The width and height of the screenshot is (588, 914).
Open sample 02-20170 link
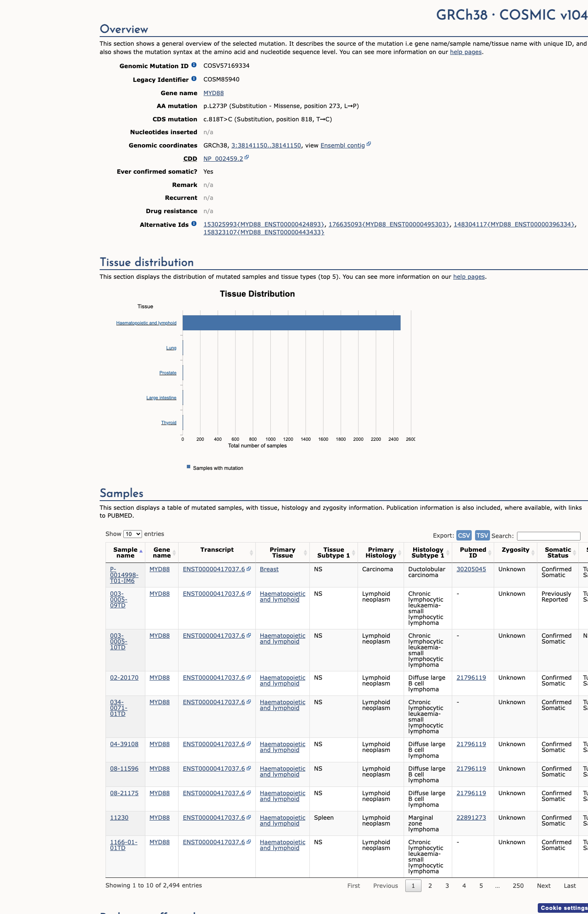click(124, 678)
